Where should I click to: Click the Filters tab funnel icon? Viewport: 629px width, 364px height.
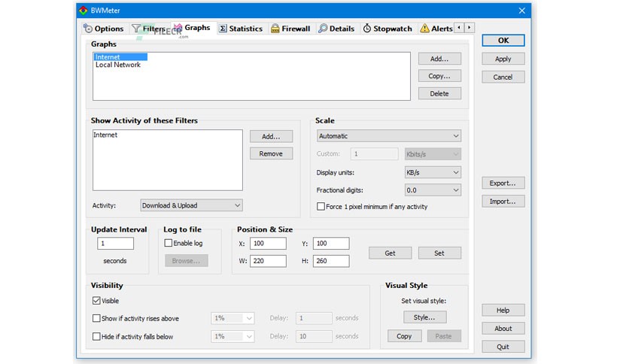(136, 29)
